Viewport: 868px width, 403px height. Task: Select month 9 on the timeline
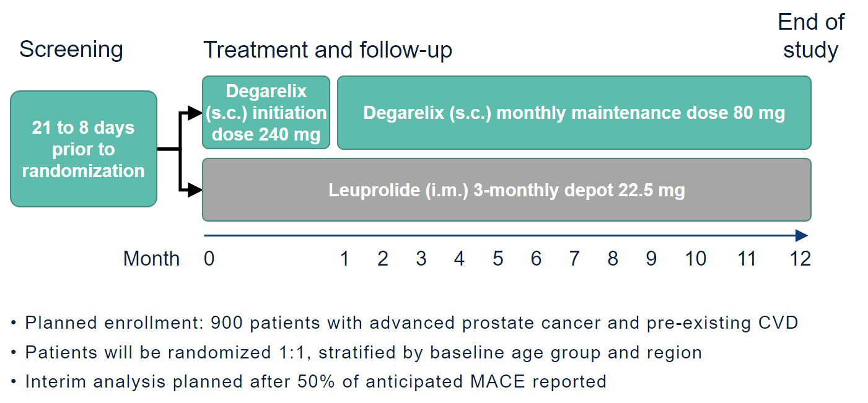coord(651,258)
